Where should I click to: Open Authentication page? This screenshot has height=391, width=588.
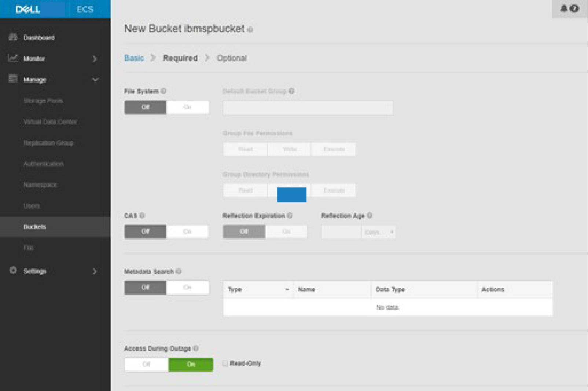43,164
